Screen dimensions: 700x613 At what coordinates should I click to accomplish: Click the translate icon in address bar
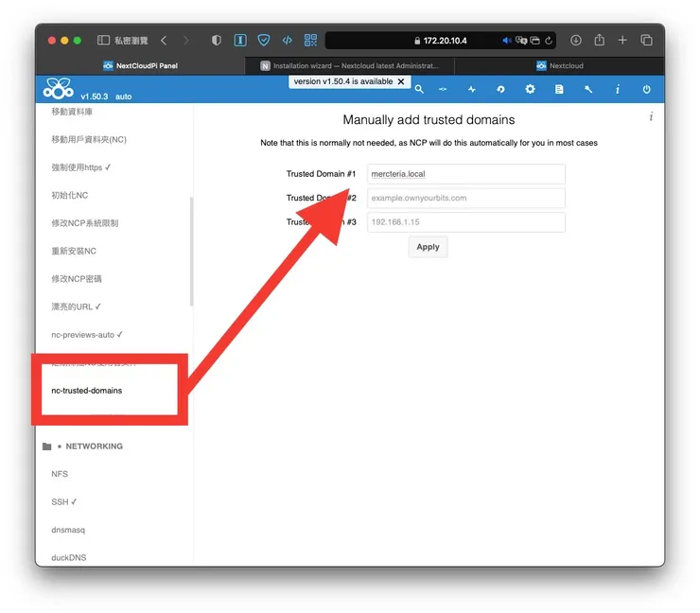(x=521, y=41)
